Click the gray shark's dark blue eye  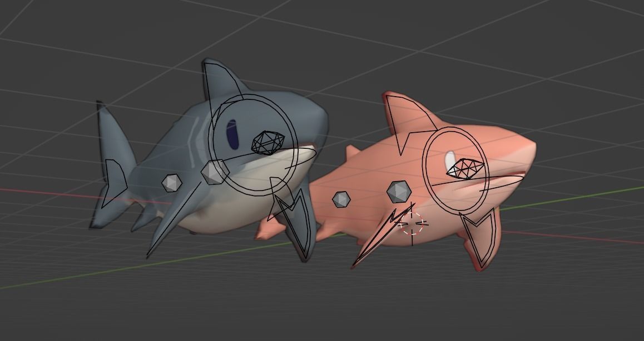tap(232, 134)
